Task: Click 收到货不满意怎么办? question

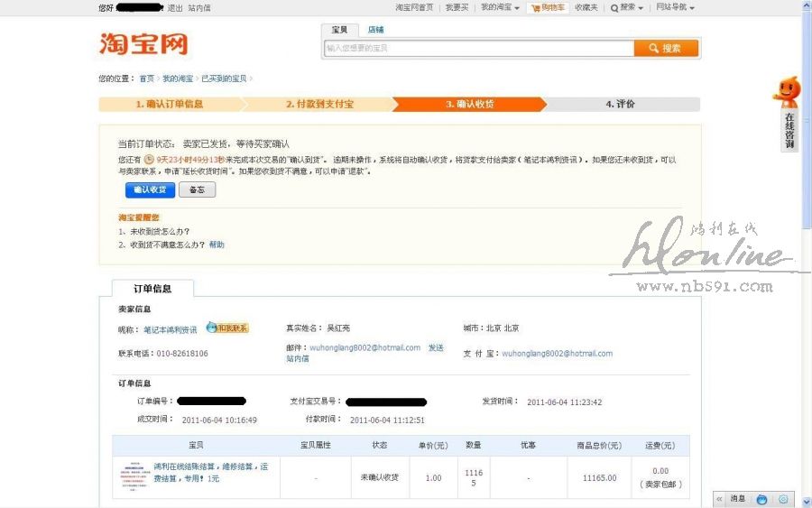Action: point(167,245)
